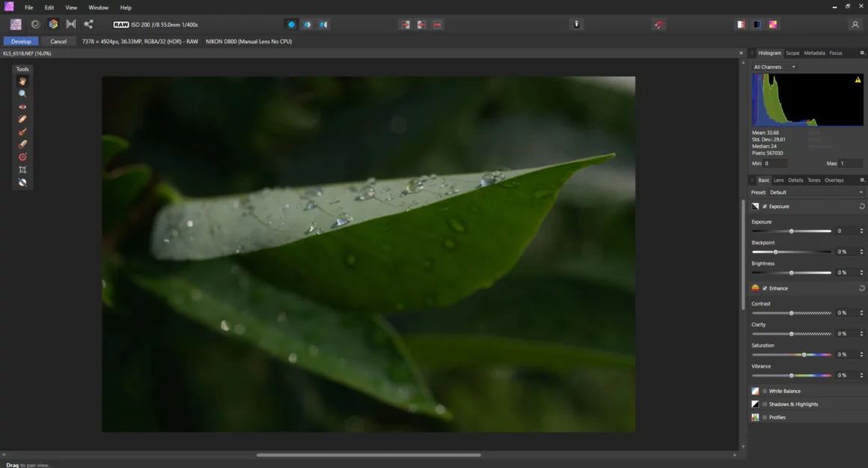Switch to the Metadata tab
This screenshot has width=868, height=468.
click(814, 53)
